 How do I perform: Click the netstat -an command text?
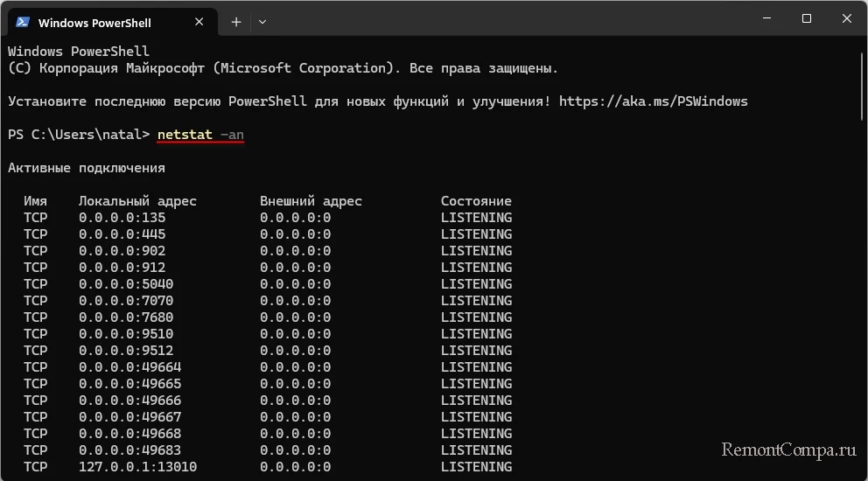(x=200, y=135)
